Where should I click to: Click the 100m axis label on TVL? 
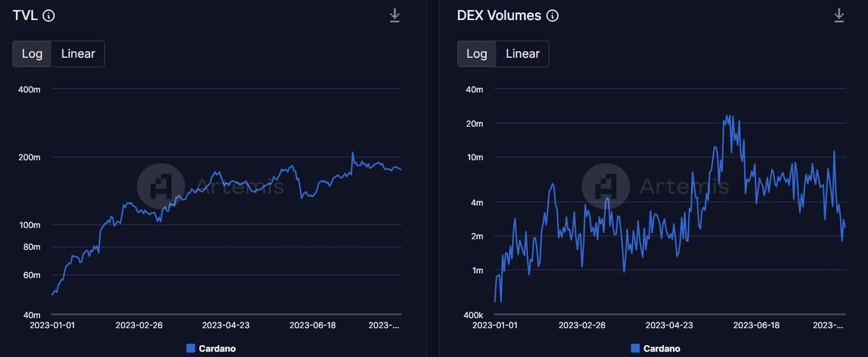coord(31,225)
